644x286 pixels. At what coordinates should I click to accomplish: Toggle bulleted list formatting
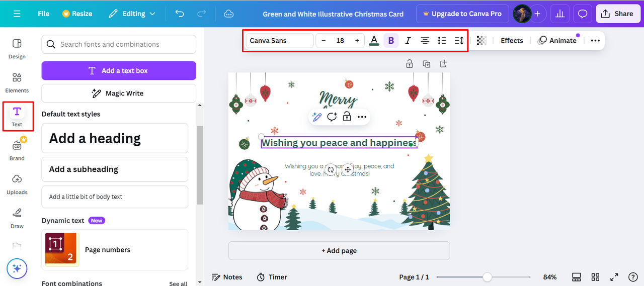(442, 40)
